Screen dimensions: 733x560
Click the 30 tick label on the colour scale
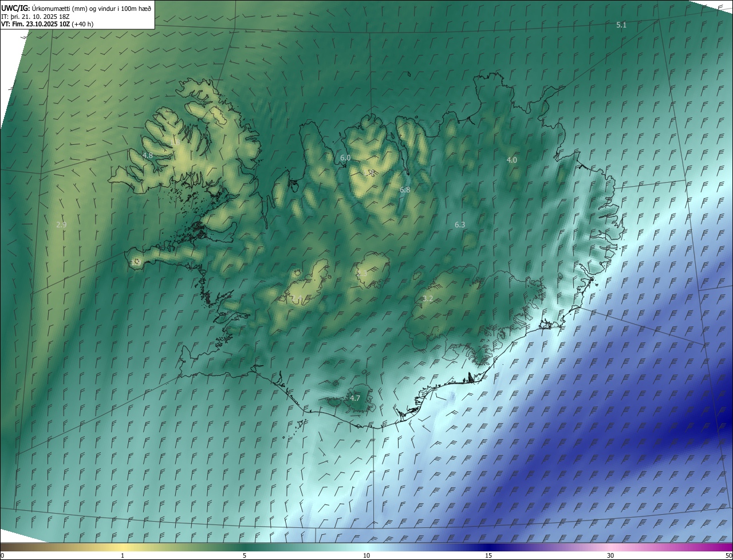(x=610, y=555)
